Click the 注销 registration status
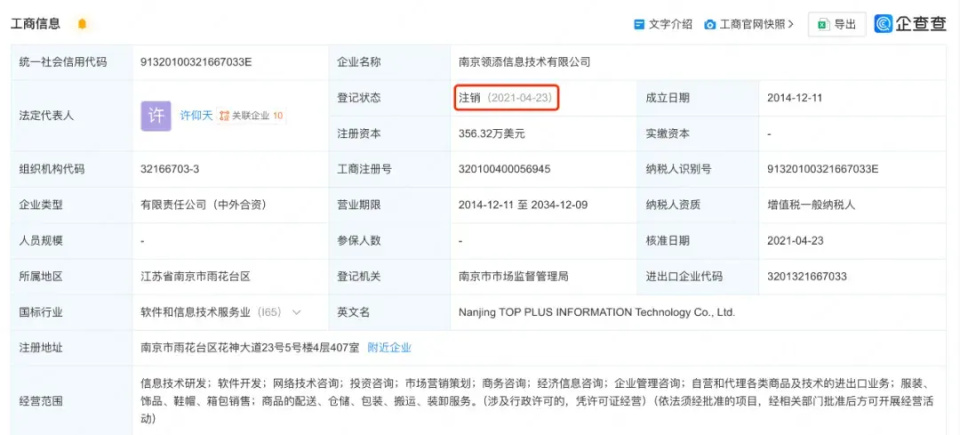This screenshot has width=960, height=435. [x=470, y=98]
